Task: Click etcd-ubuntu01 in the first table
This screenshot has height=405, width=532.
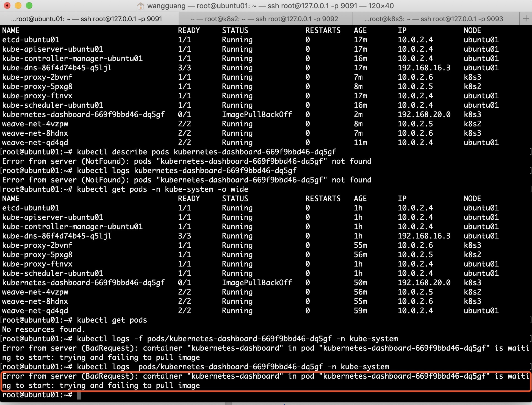Action: click(31, 40)
